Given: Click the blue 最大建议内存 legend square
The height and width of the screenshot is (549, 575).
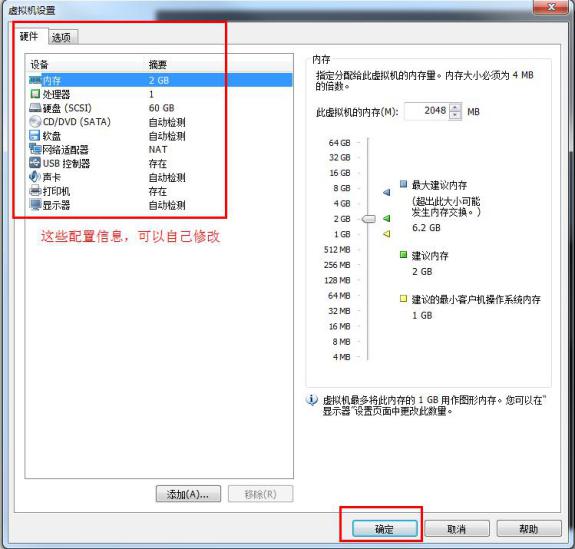Looking at the screenshot, I should [x=403, y=184].
